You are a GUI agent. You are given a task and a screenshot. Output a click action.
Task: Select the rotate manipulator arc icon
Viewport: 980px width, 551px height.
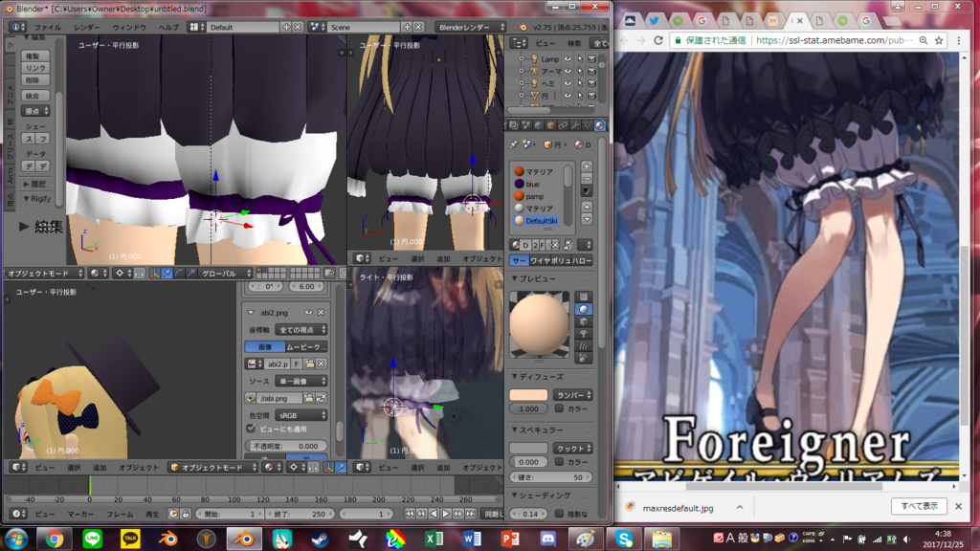[179, 273]
